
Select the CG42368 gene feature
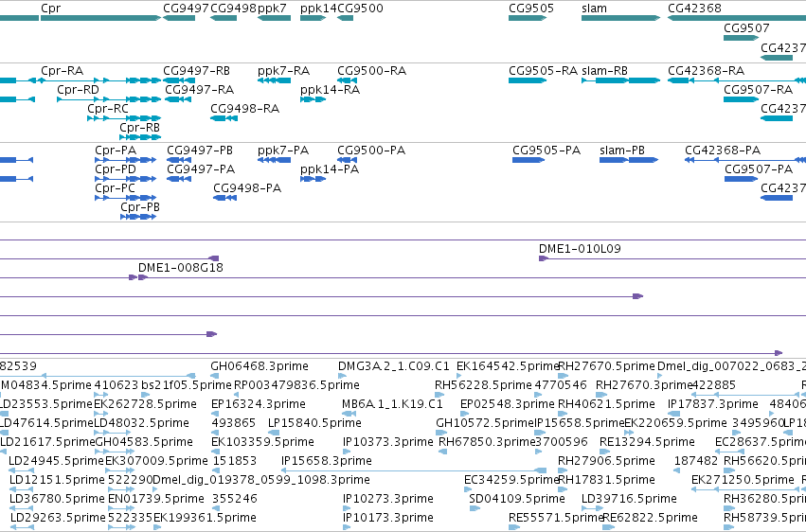[x=737, y=18]
